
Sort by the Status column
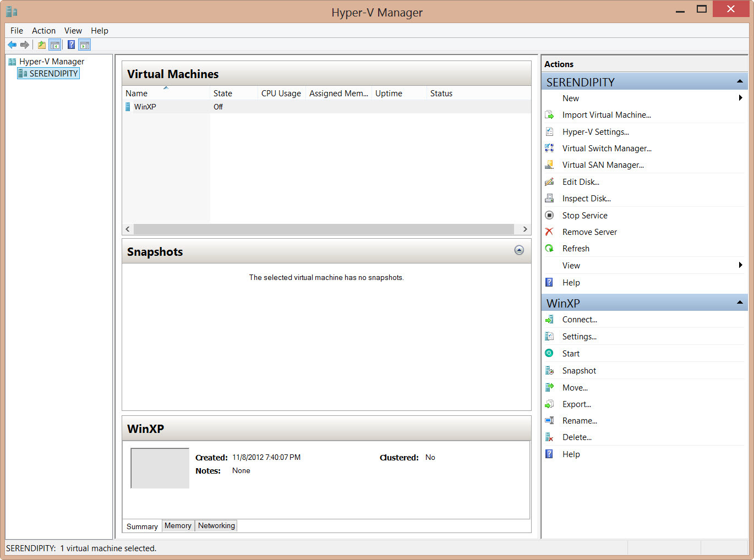[479, 94]
